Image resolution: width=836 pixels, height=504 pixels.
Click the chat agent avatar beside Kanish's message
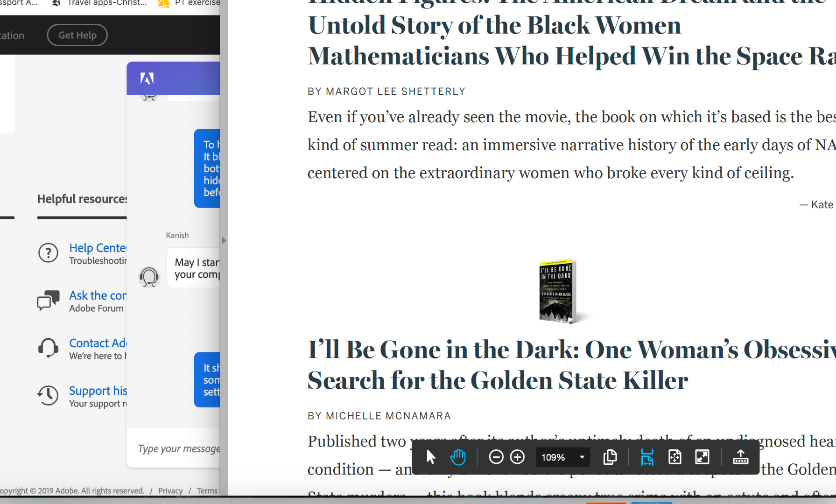click(x=149, y=277)
